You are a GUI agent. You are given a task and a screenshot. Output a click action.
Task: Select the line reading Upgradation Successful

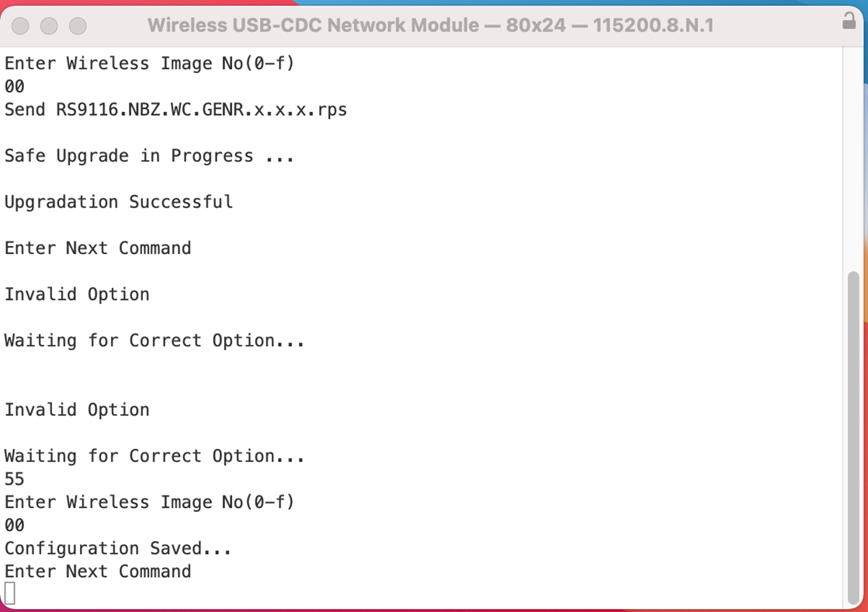pos(118,201)
